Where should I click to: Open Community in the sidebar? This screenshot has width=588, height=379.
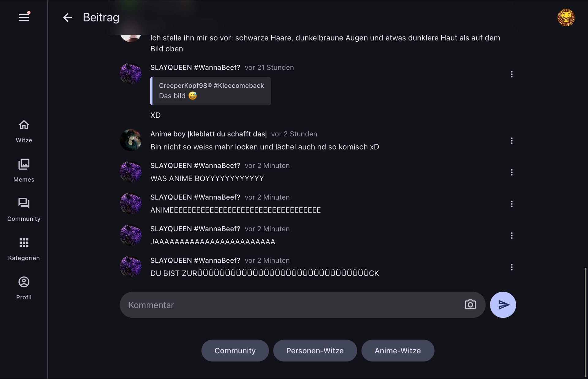click(x=24, y=210)
